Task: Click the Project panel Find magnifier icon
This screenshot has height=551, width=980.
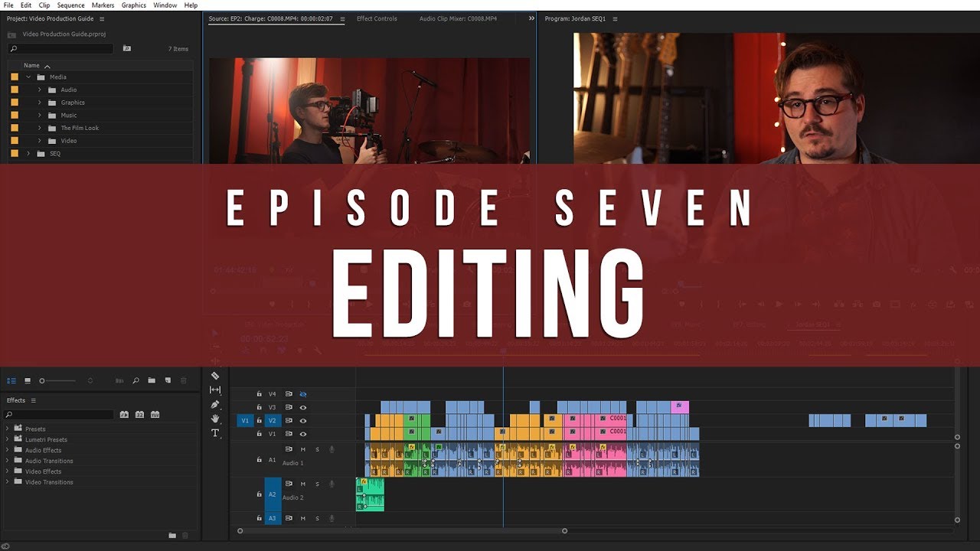Action: (x=136, y=380)
